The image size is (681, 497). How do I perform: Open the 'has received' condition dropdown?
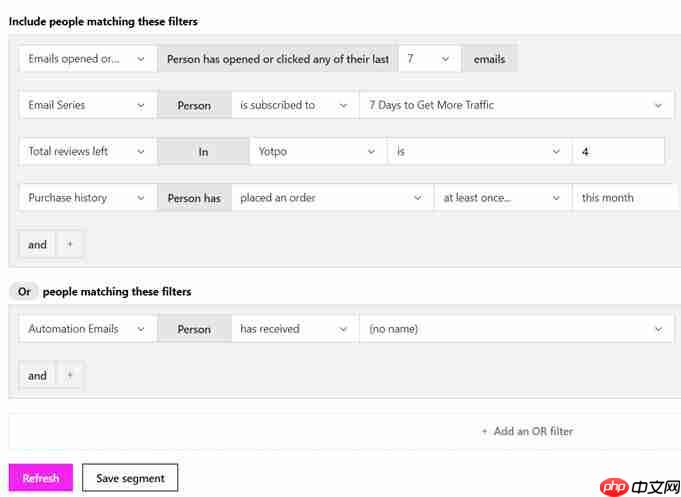coord(294,329)
